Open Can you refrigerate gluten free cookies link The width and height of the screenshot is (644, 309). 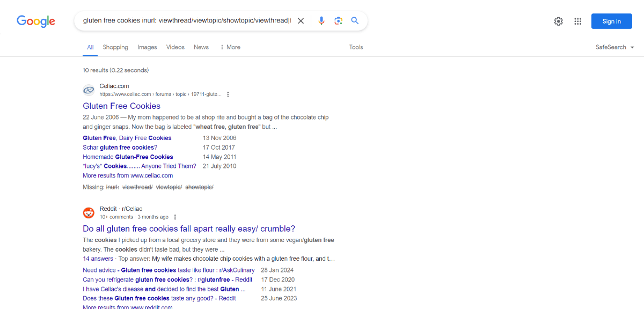click(x=167, y=279)
